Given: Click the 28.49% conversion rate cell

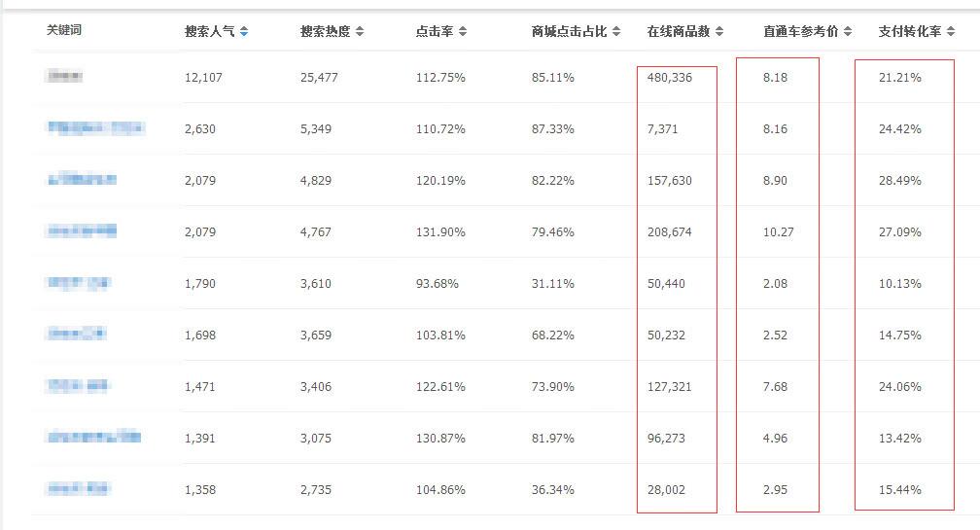Looking at the screenshot, I should [x=899, y=181].
